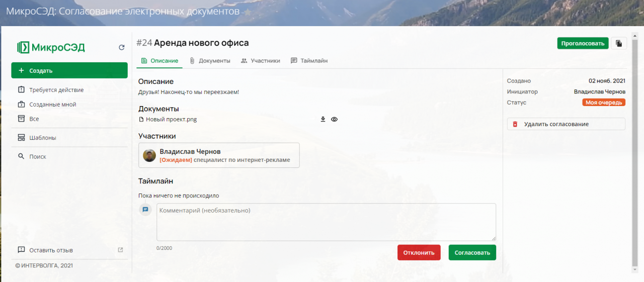Preview Новый проект.png with eye icon
644x282 pixels.
[x=334, y=119]
